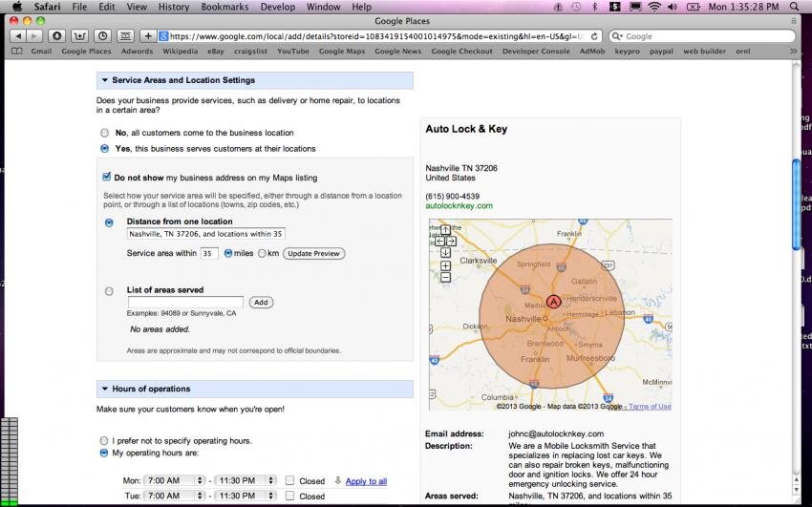Click the List of areas served field

pyautogui.click(x=185, y=302)
